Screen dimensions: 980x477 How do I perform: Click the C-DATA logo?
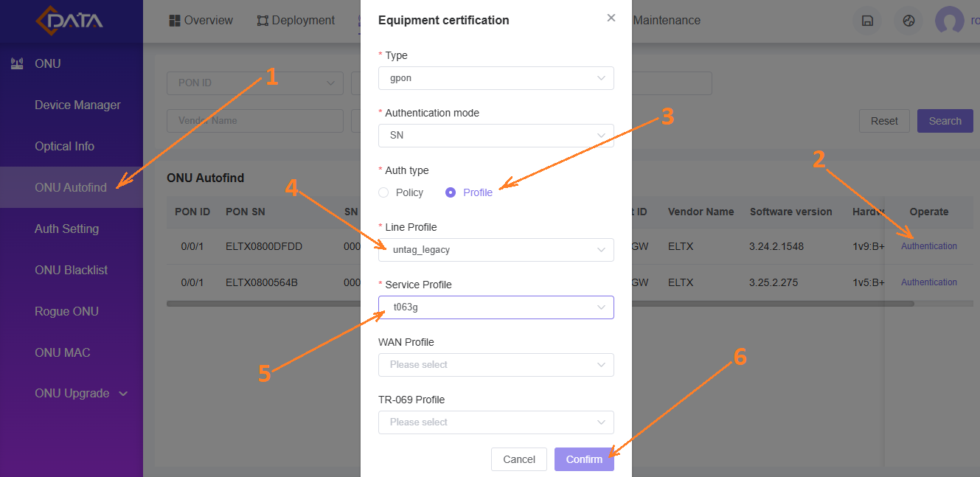70,20
